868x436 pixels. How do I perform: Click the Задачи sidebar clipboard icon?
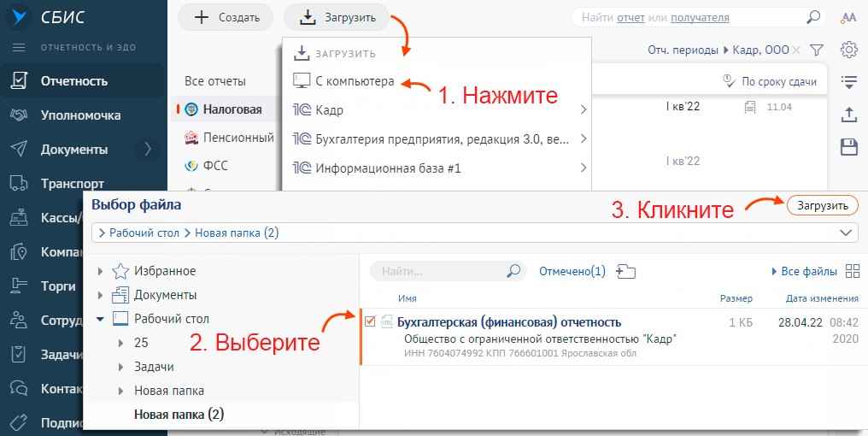tap(19, 355)
